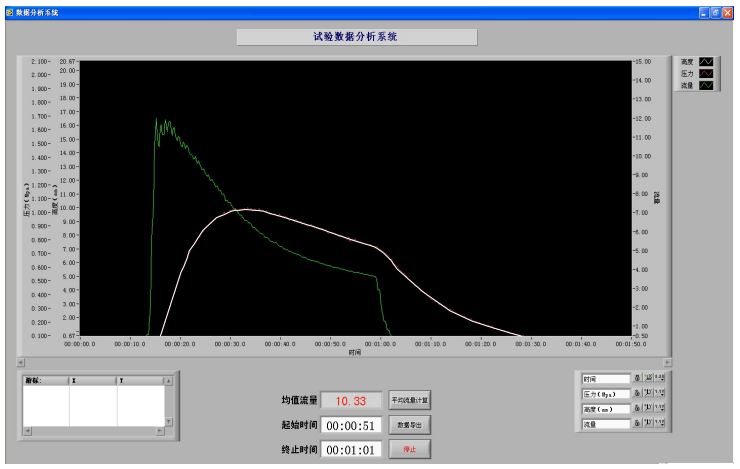
Task: Click the 高度(mm) scale name field
Action: point(606,409)
